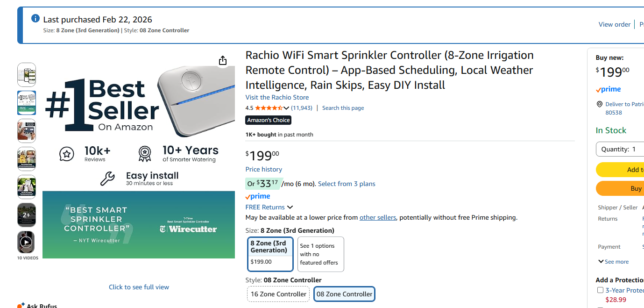Select the 16 Zone Controller style
The width and height of the screenshot is (644, 308).
tap(278, 294)
